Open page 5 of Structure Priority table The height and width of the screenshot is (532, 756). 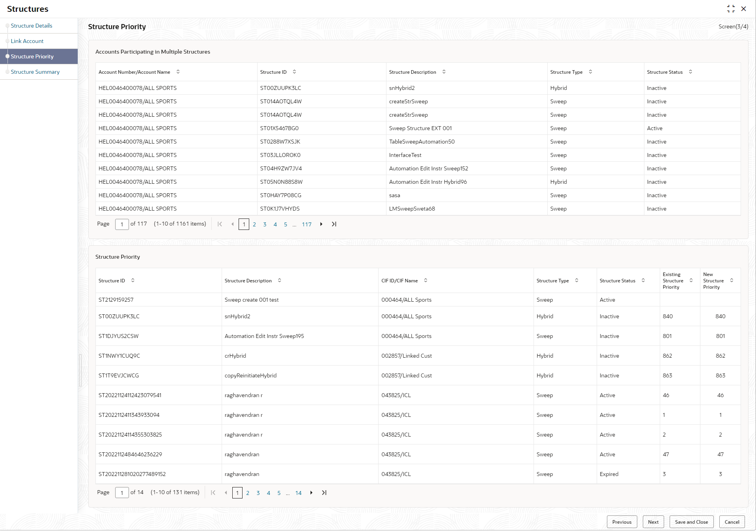(x=279, y=493)
